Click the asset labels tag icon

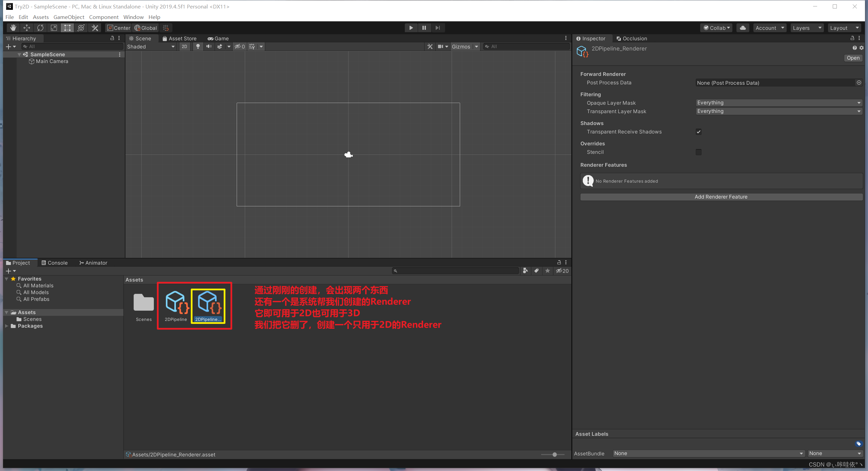[x=859, y=444]
